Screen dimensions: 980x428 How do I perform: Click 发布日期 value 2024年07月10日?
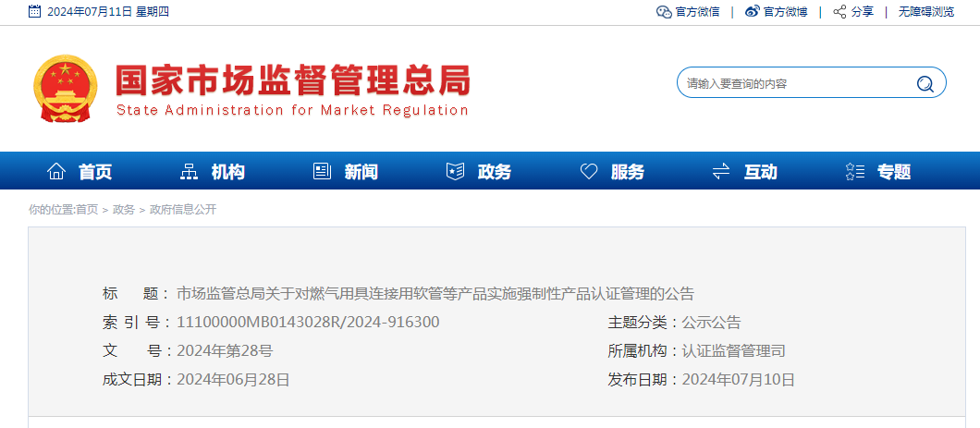[738, 379]
